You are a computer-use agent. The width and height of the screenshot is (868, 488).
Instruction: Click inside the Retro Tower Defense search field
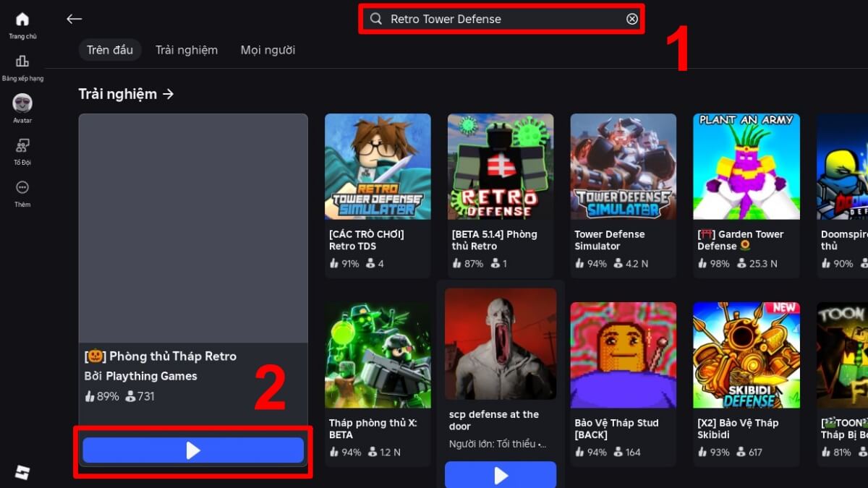point(499,19)
